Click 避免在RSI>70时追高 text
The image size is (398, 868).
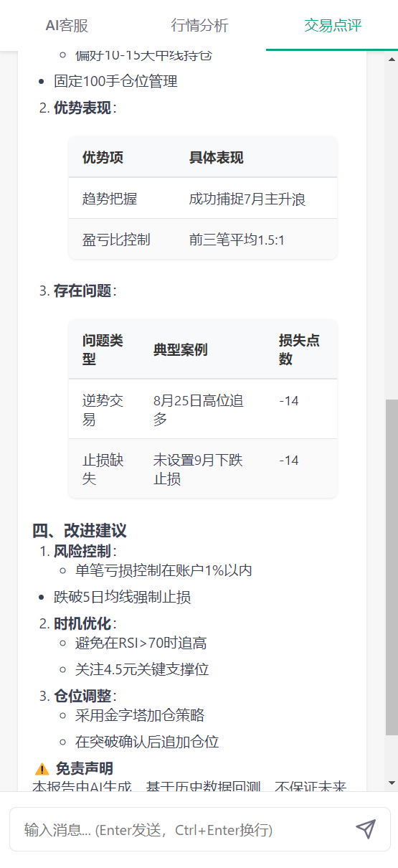tap(141, 643)
